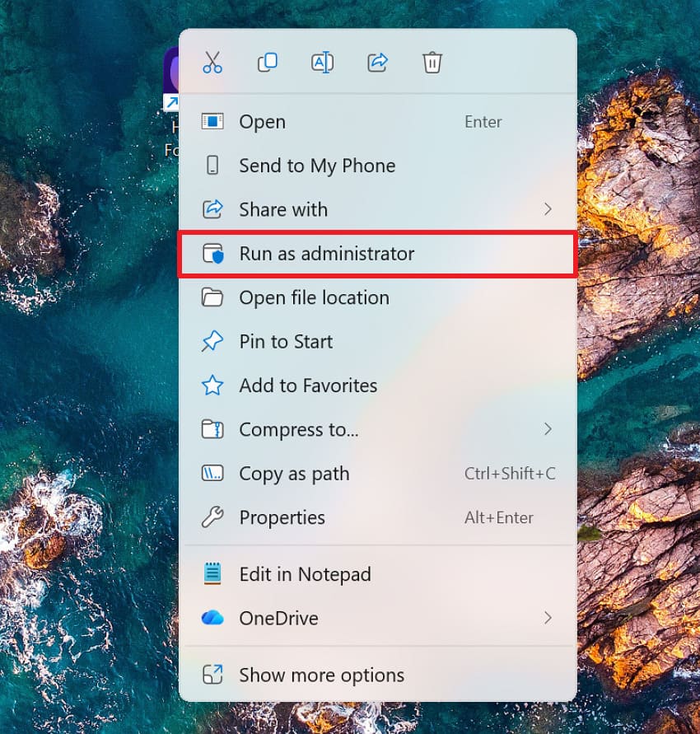Image resolution: width=700 pixels, height=734 pixels.
Task: Click the Rename icon in top row
Action: click(322, 62)
